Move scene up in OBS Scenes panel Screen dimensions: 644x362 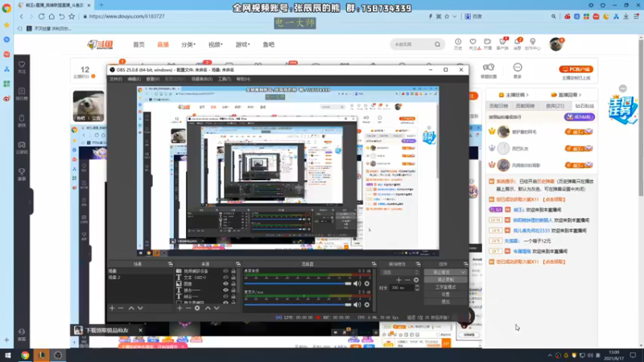[131, 308]
